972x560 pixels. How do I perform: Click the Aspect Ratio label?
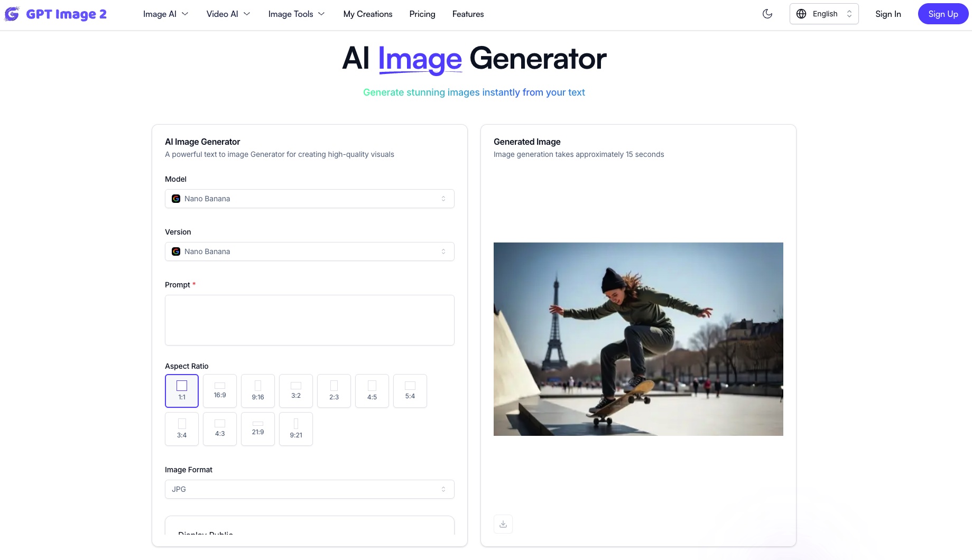pyautogui.click(x=187, y=366)
